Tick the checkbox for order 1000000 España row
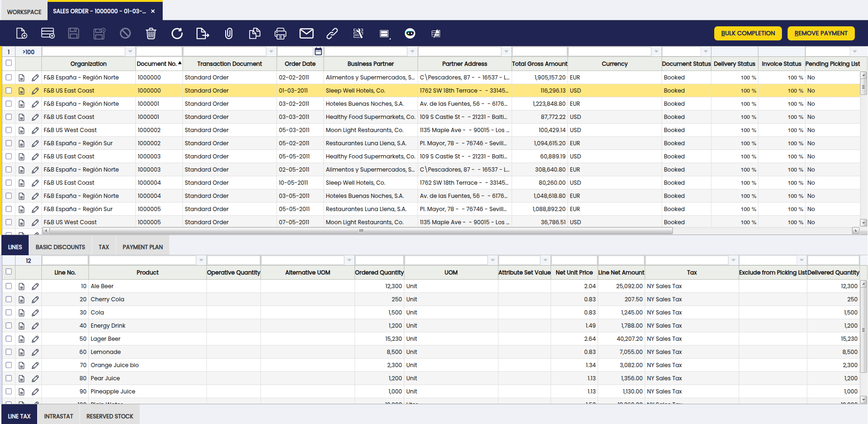The width and height of the screenshot is (868, 424). (9, 78)
